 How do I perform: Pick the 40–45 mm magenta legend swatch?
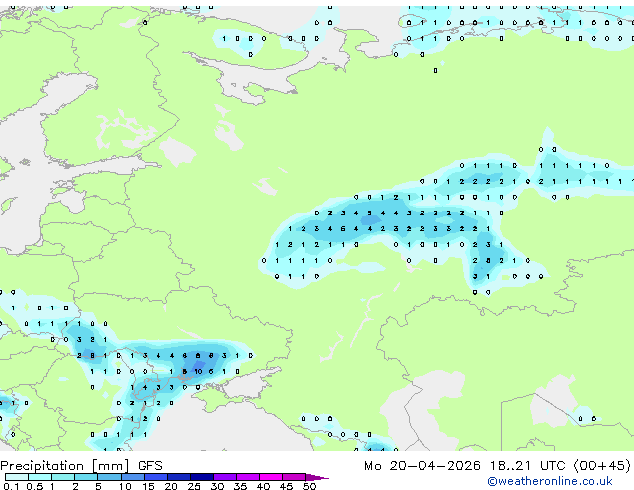[x=271, y=477]
